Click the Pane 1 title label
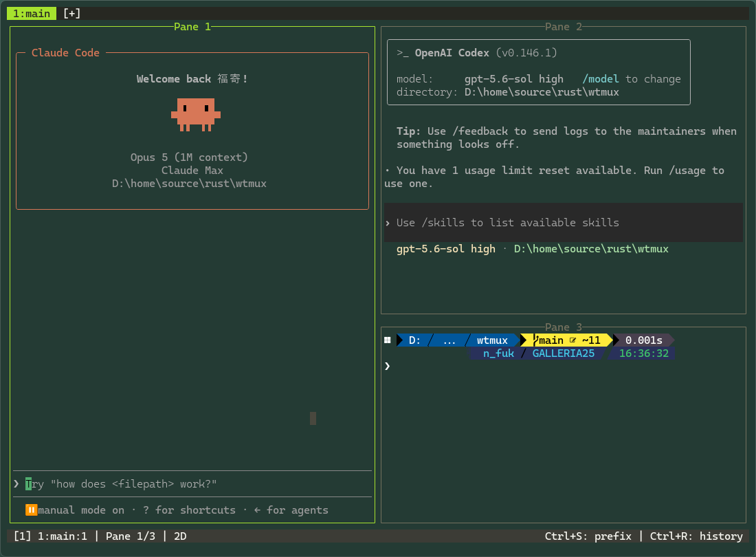This screenshot has width=756, height=557. [x=192, y=27]
